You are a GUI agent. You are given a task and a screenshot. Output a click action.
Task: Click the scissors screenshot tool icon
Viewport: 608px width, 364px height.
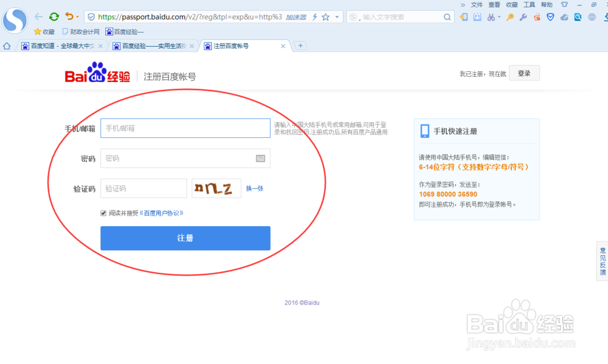[491, 17]
